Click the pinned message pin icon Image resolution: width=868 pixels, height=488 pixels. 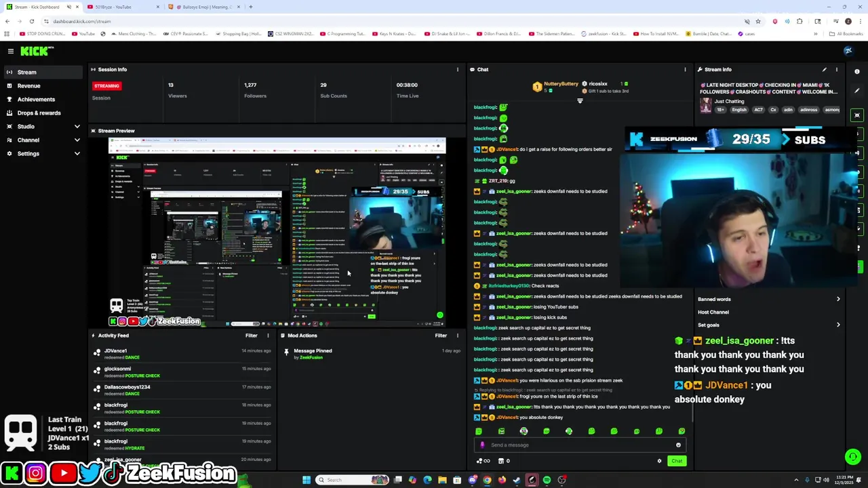(286, 351)
